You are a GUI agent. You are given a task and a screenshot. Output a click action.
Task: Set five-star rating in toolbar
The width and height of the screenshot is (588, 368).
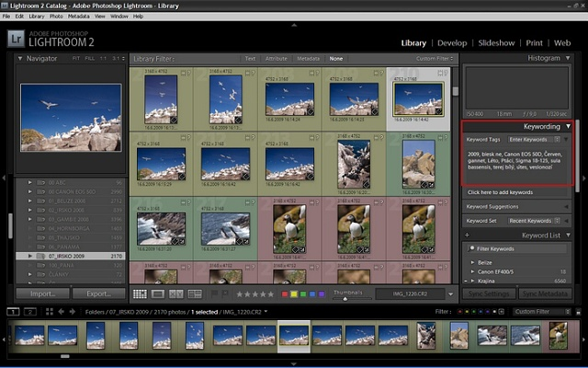tap(271, 294)
